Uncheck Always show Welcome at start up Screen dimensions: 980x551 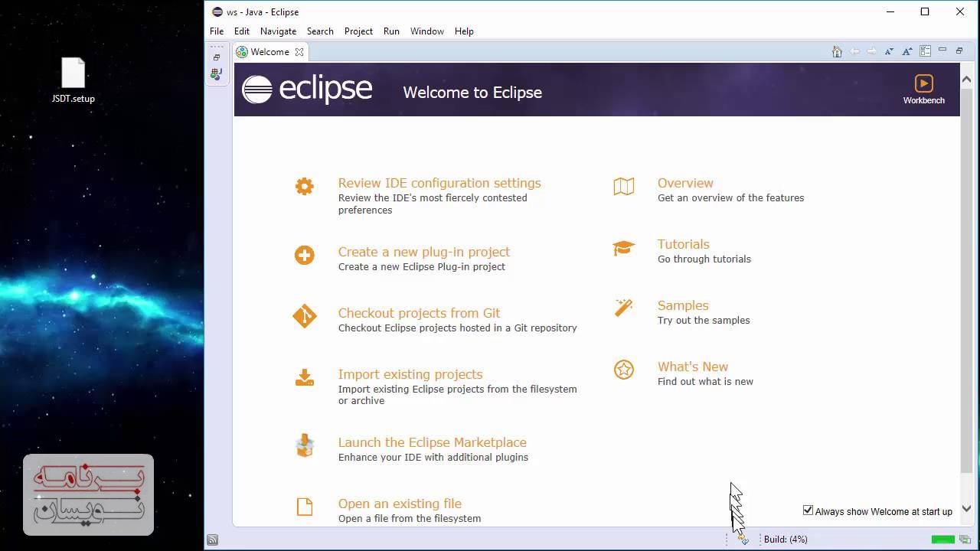point(808,510)
